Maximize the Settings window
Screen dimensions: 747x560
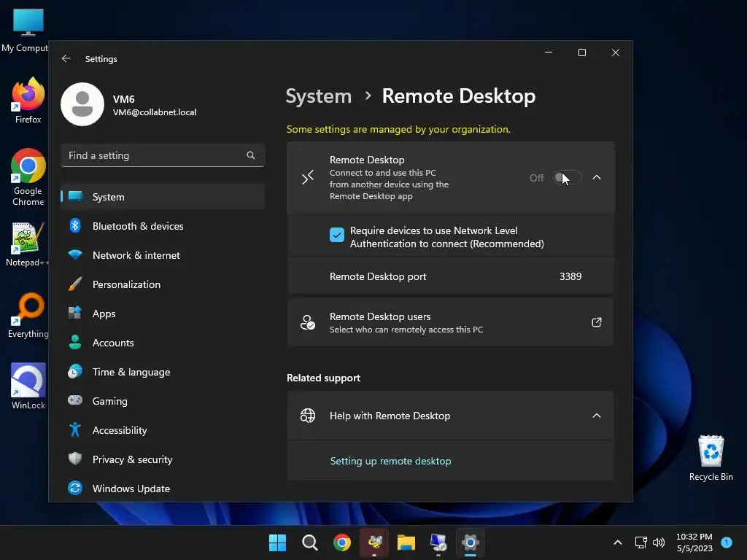(582, 52)
